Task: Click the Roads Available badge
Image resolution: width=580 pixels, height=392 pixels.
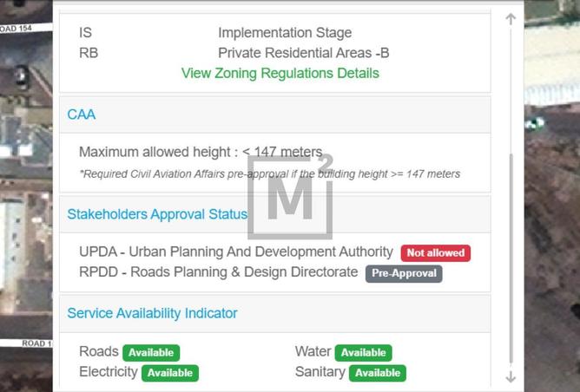Action: [151, 353]
